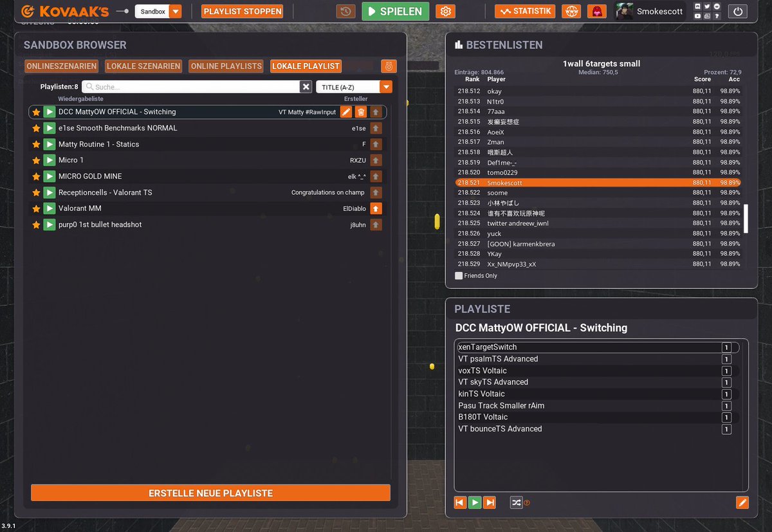Open the Sandbox mode dropdown arrow

pos(175,11)
